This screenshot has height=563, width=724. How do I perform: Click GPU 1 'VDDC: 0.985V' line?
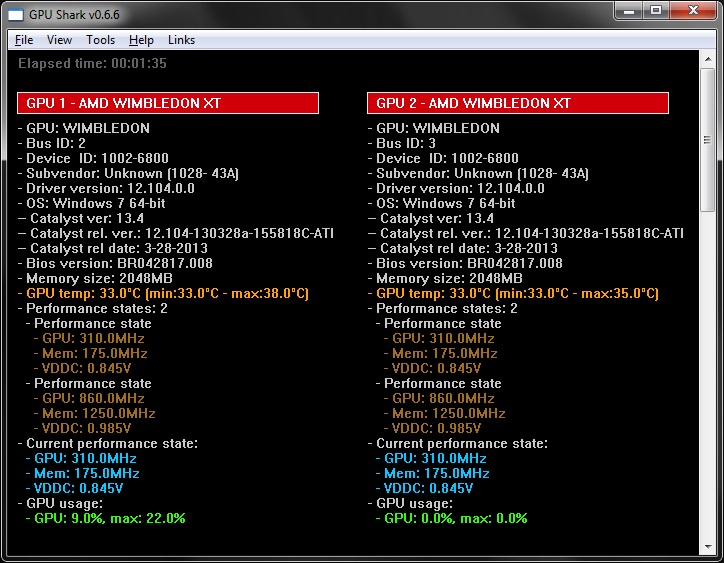point(82,429)
